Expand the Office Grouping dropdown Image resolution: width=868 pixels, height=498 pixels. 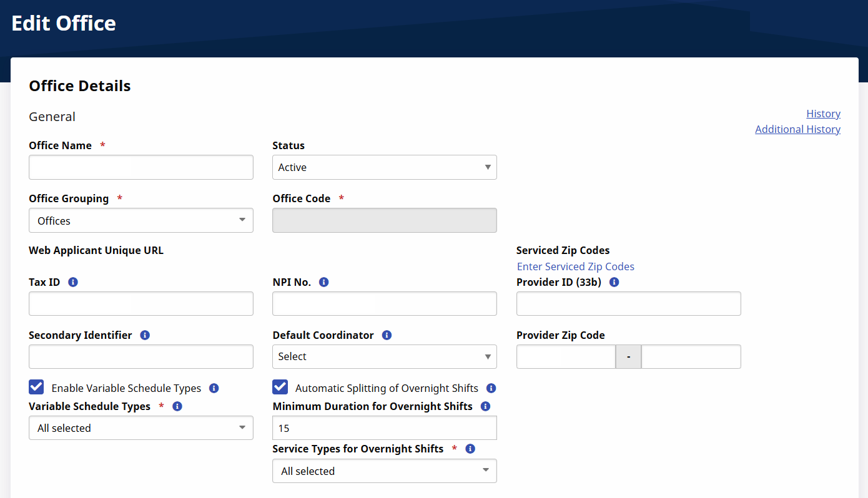(x=141, y=220)
